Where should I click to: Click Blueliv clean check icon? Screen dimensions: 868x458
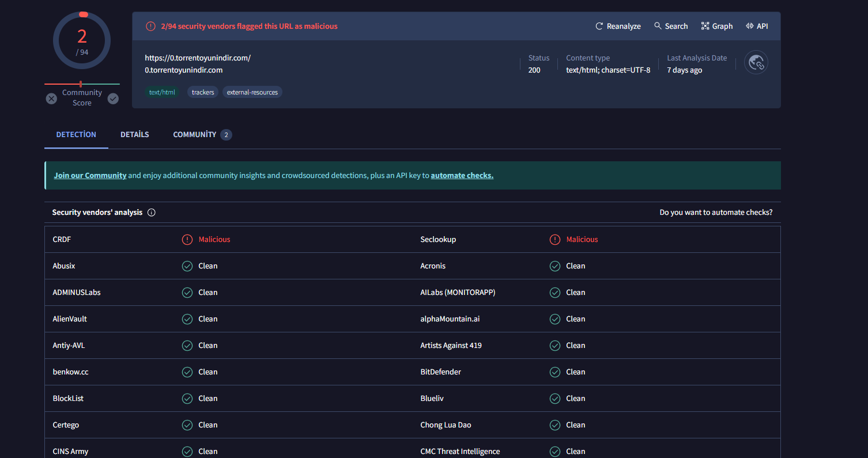(555, 399)
